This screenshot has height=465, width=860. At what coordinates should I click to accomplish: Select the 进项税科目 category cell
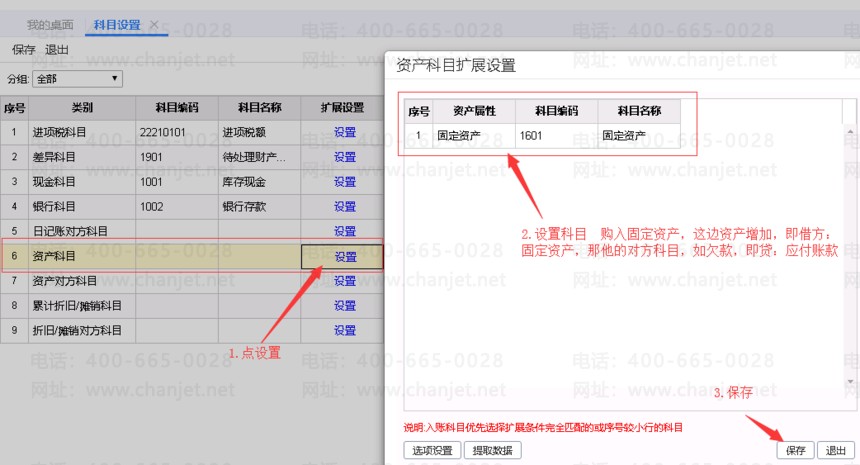(x=82, y=132)
